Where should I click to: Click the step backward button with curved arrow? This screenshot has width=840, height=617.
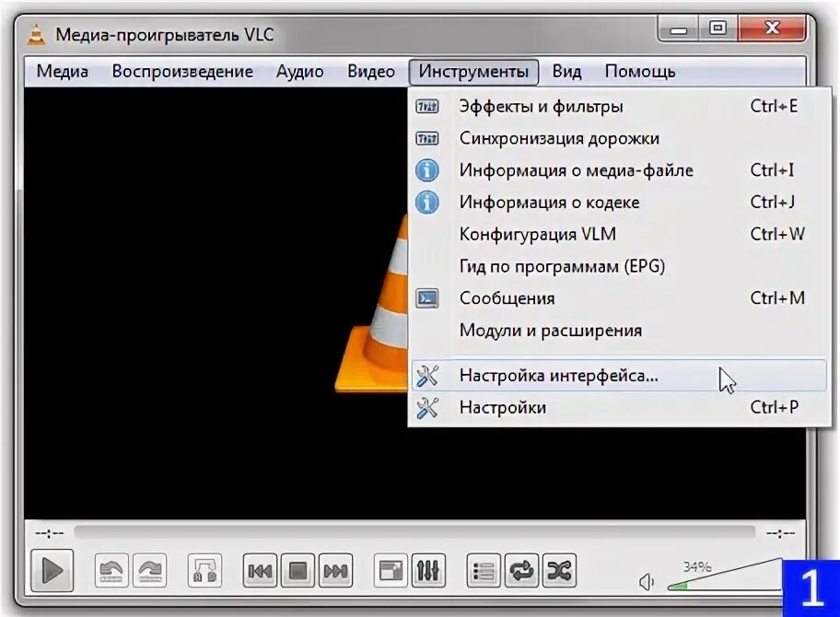(x=111, y=571)
